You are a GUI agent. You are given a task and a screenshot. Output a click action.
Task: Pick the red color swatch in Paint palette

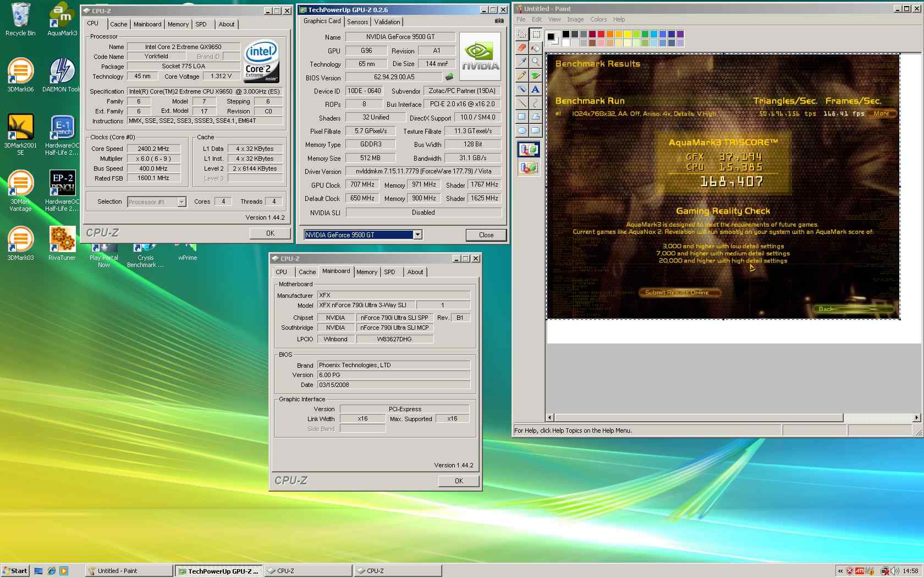tap(601, 34)
